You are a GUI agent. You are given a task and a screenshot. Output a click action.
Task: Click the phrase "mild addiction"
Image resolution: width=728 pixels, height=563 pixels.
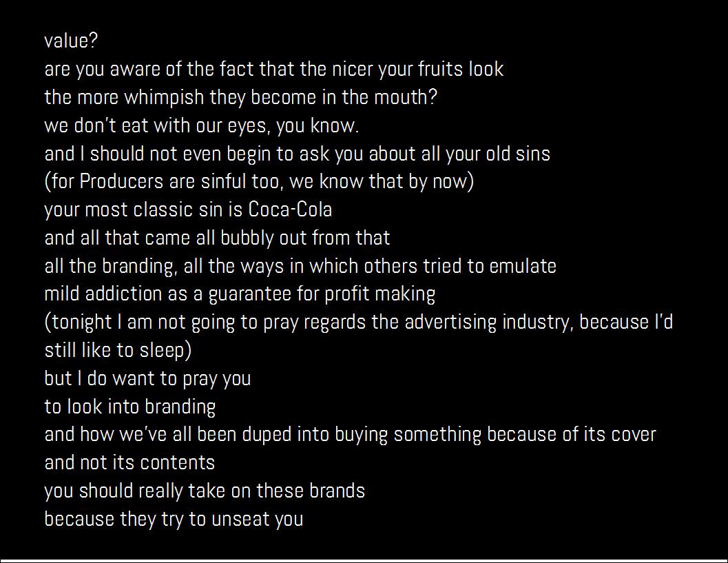point(103,294)
